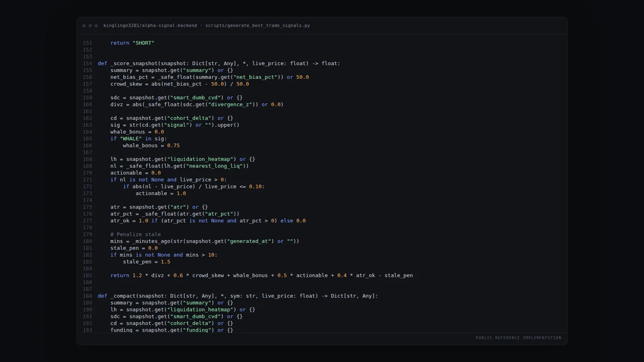Click the "liquidation_heatmap" string on line 168
Screen dimensions: 644x362
click(200, 159)
